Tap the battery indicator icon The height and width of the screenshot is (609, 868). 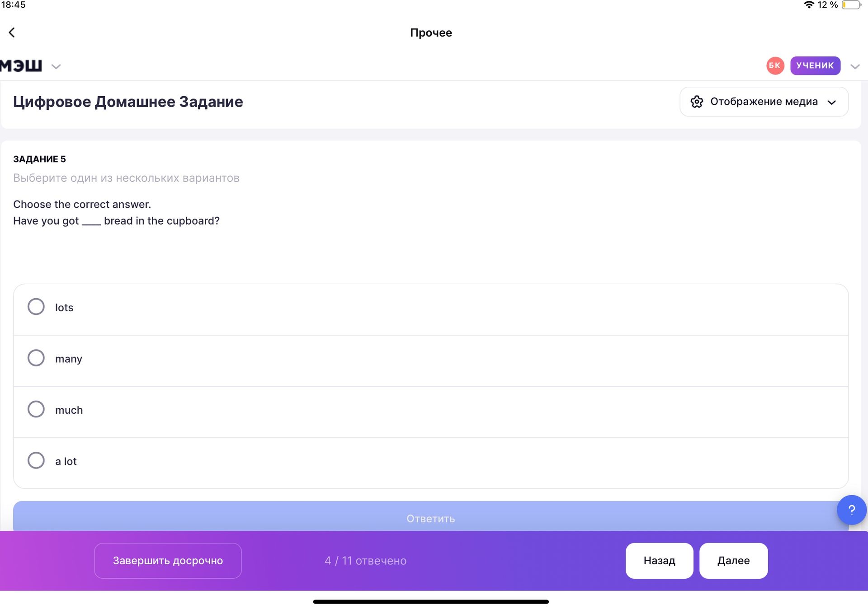(x=851, y=5)
